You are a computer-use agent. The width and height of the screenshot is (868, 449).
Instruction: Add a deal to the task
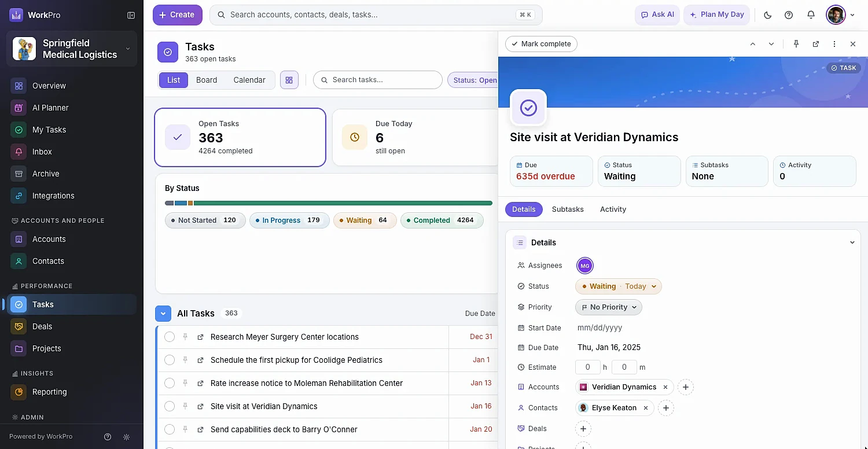[583, 429]
